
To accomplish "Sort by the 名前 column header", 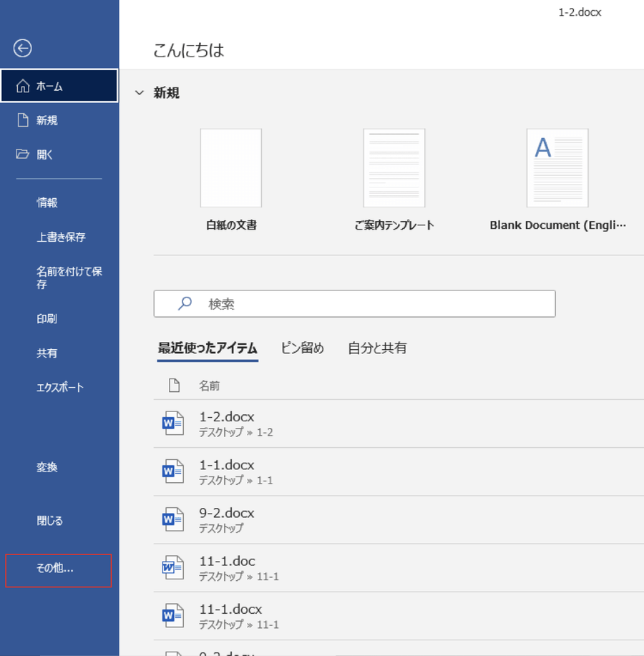I will tap(209, 386).
